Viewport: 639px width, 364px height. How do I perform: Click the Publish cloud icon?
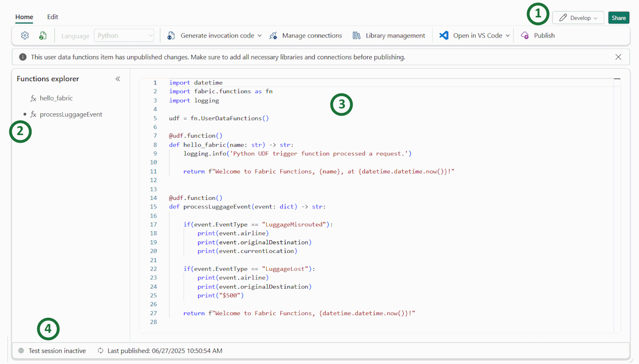coord(525,36)
